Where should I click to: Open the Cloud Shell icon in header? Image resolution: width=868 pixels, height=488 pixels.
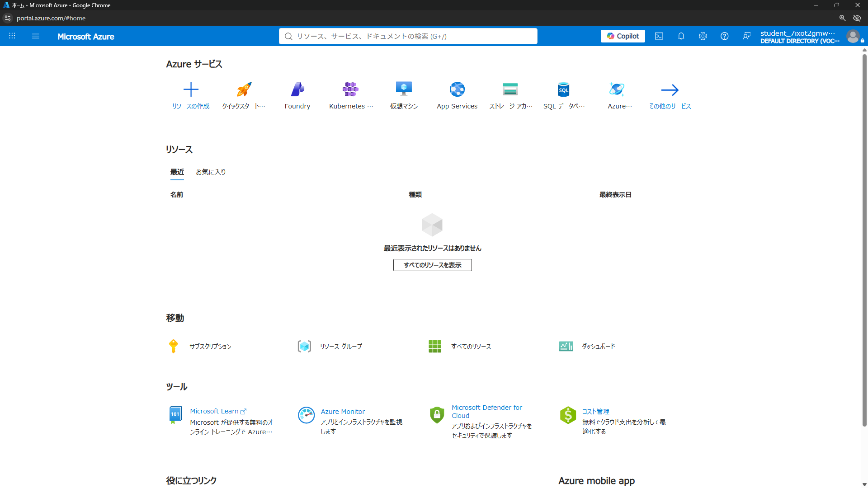tap(659, 36)
